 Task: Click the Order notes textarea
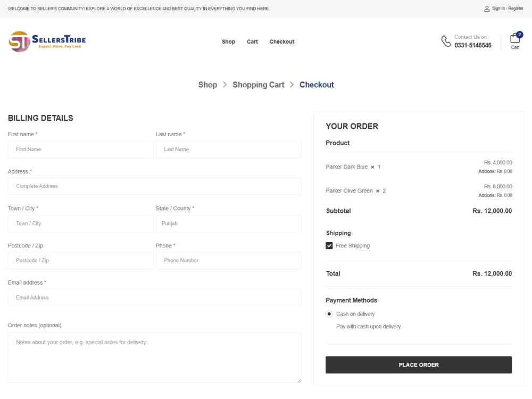155,358
